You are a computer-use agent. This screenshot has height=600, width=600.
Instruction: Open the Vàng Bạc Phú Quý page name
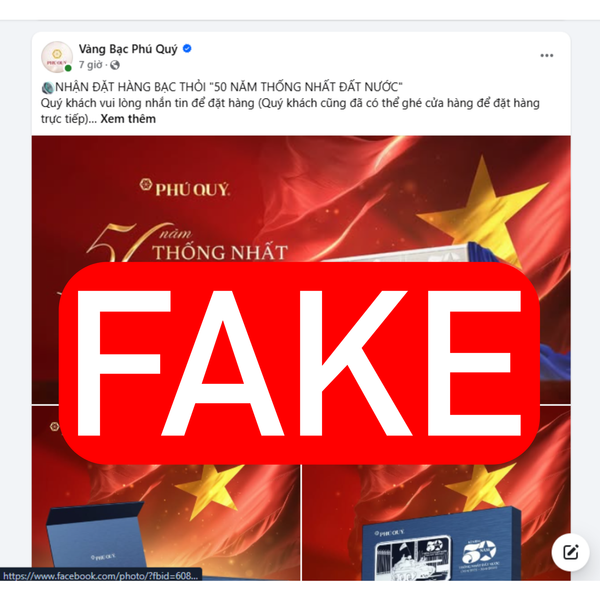pyautogui.click(x=128, y=49)
